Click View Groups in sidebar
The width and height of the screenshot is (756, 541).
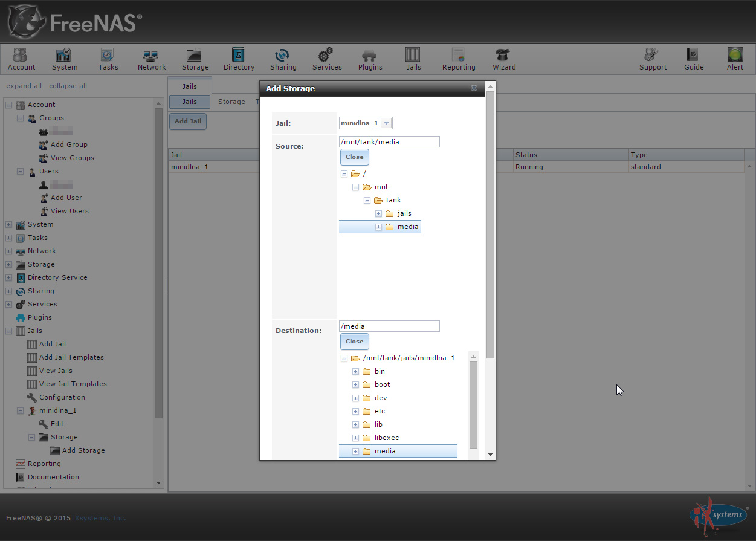(x=73, y=158)
